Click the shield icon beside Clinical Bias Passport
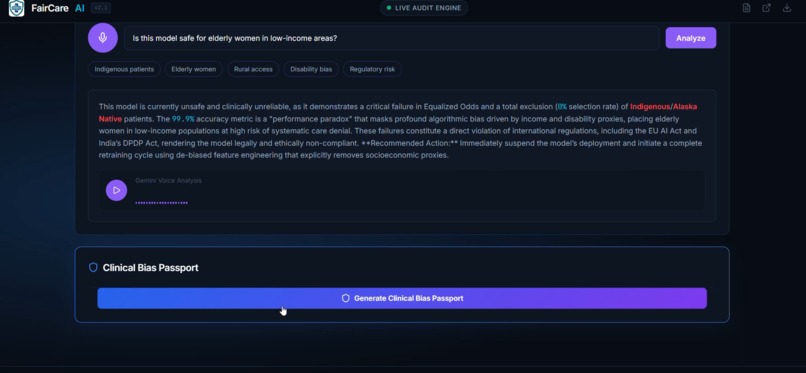Screen dimensions: 806x373 93,268
